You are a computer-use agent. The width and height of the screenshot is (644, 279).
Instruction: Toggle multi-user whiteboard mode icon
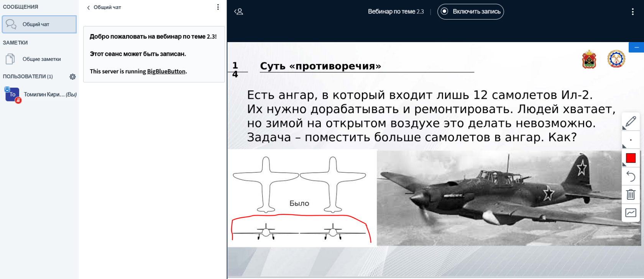click(631, 213)
